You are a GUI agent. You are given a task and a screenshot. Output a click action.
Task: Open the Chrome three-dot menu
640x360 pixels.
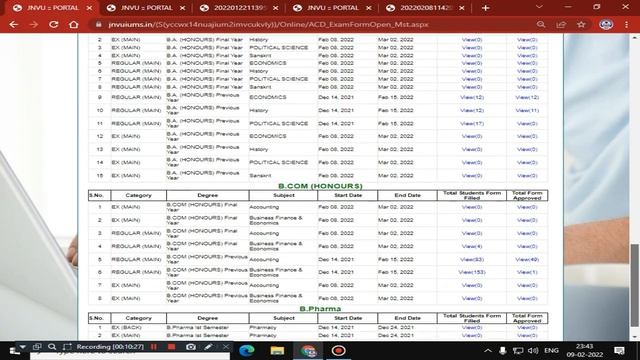tap(627, 24)
